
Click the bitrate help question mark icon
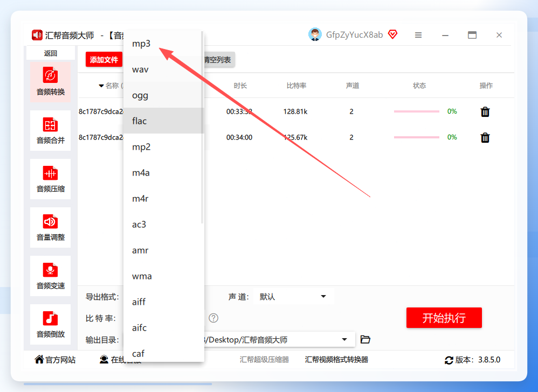[213, 318]
